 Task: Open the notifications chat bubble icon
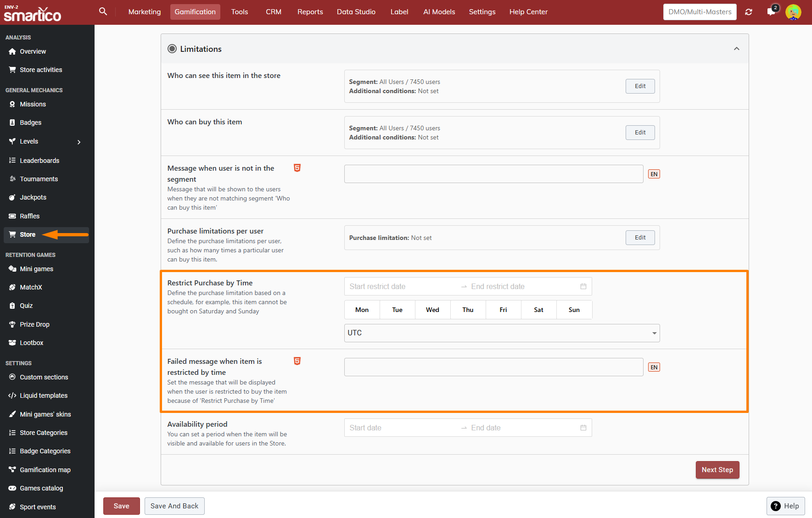771,12
